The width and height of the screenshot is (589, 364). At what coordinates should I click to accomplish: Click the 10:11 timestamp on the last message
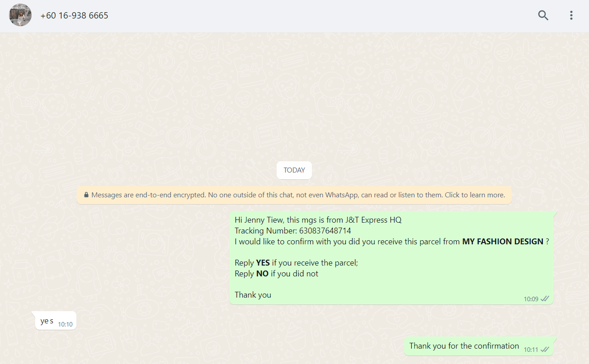coord(531,350)
